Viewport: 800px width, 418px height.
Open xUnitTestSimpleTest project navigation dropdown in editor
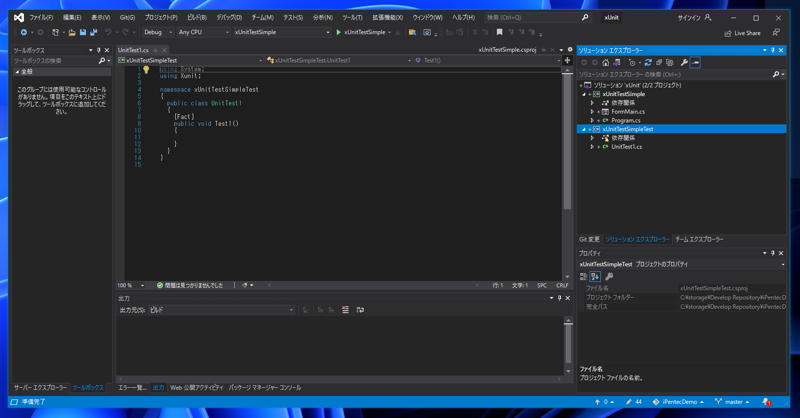pos(190,60)
